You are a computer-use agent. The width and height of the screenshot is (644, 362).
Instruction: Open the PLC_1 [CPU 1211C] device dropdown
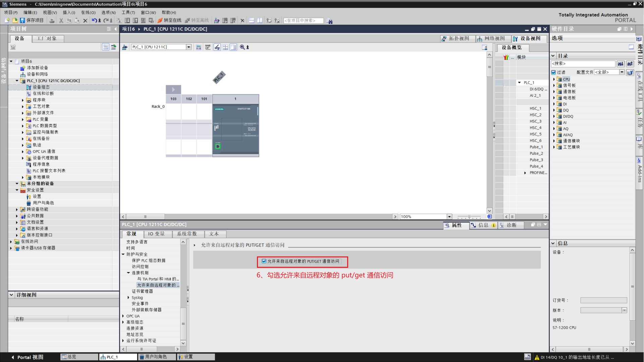(x=189, y=47)
